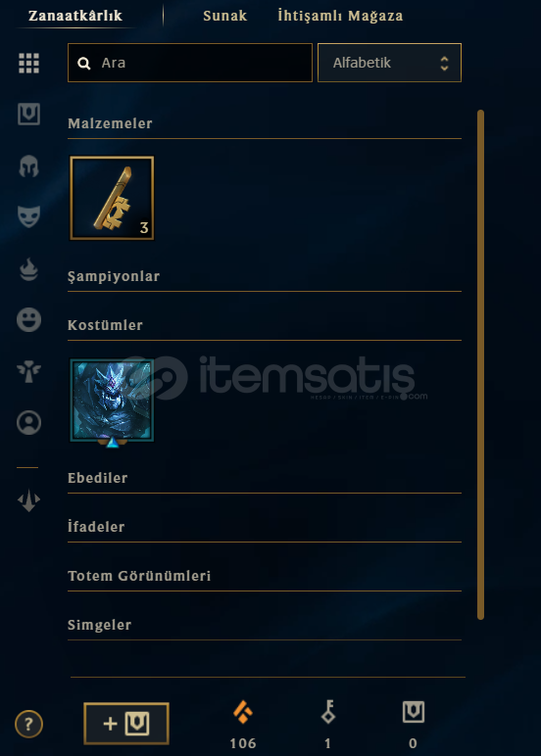
Task: Select the golden key material item
Action: coord(112,198)
